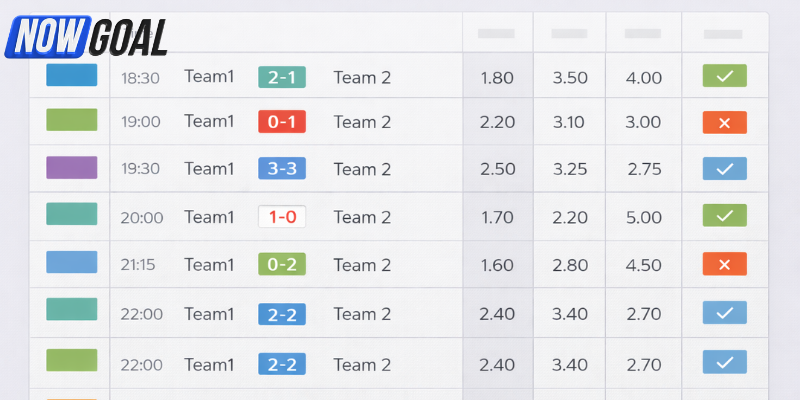The width and height of the screenshot is (800, 400).
Task: Pick the 5.00 odds value
Action: pyautogui.click(x=644, y=217)
